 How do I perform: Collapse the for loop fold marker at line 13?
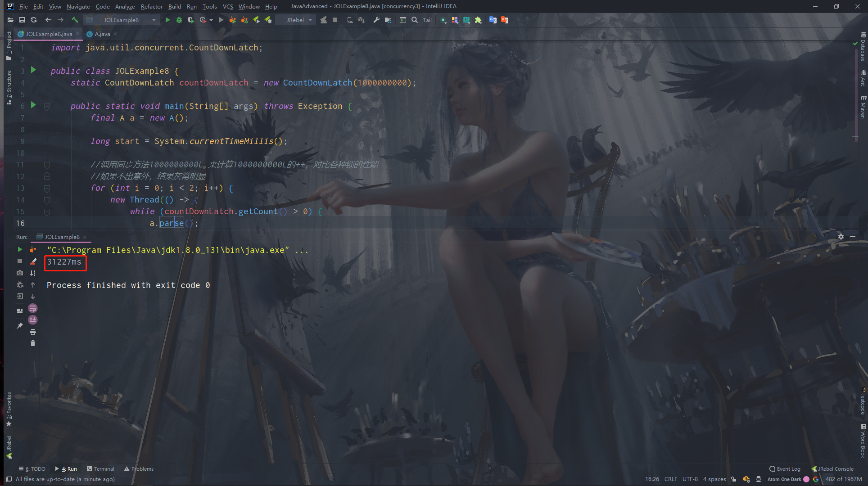[x=47, y=188]
